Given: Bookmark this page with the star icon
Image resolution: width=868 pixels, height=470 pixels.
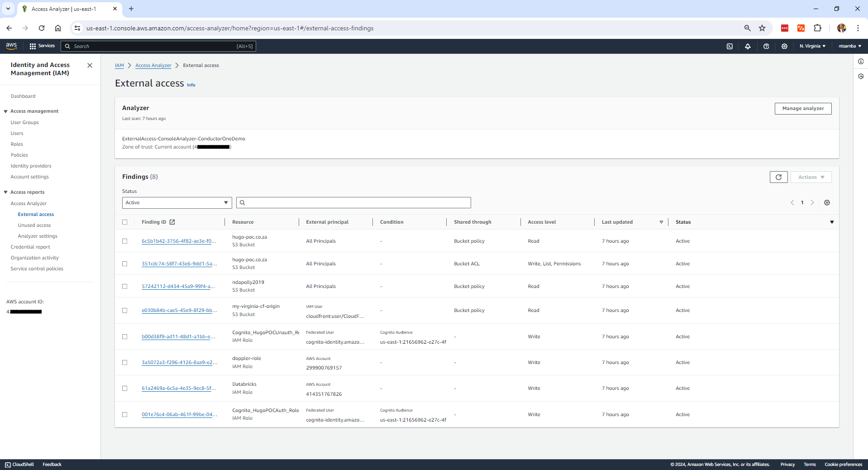Looking at the screenshot, I should pos(762,28).
